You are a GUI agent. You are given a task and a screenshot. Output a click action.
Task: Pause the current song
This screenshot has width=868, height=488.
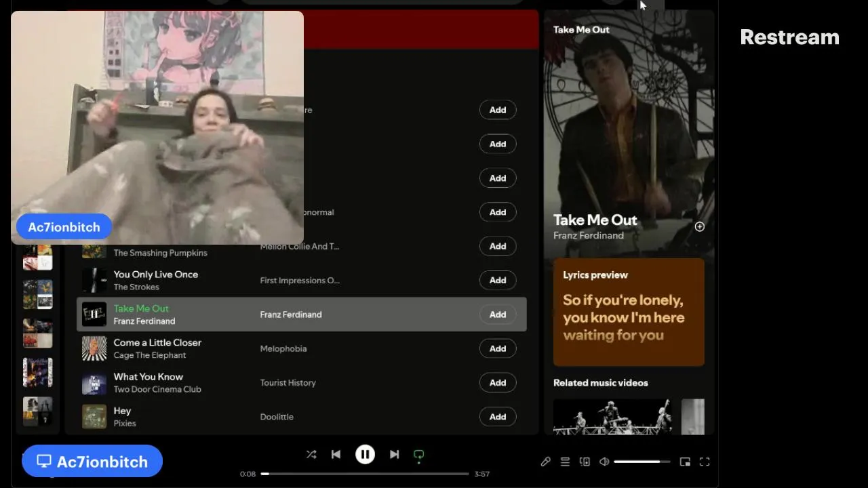click(365, 455)
